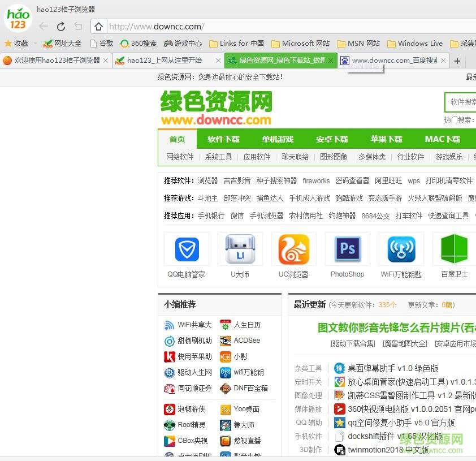This screenshot has width=476, height=461.
Task: Open the QQ电脑管家 app icon
Action: 187,249
